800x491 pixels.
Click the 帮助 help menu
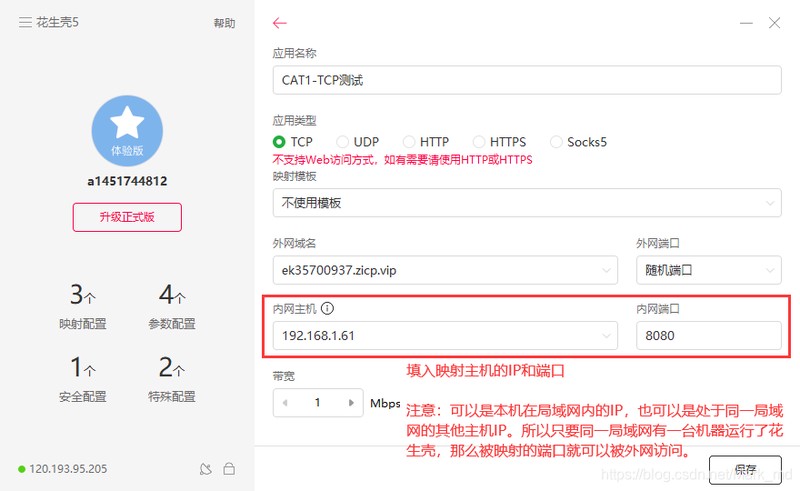[224, 23]
